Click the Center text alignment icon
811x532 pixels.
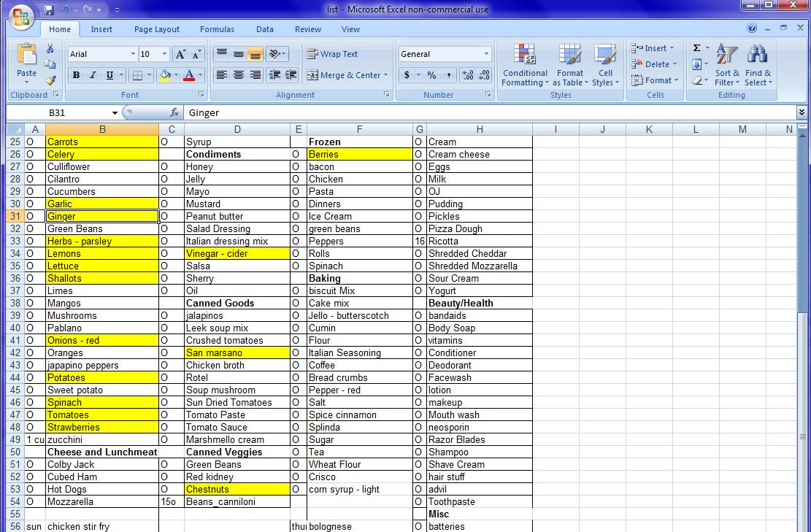[x=238, y=75]
